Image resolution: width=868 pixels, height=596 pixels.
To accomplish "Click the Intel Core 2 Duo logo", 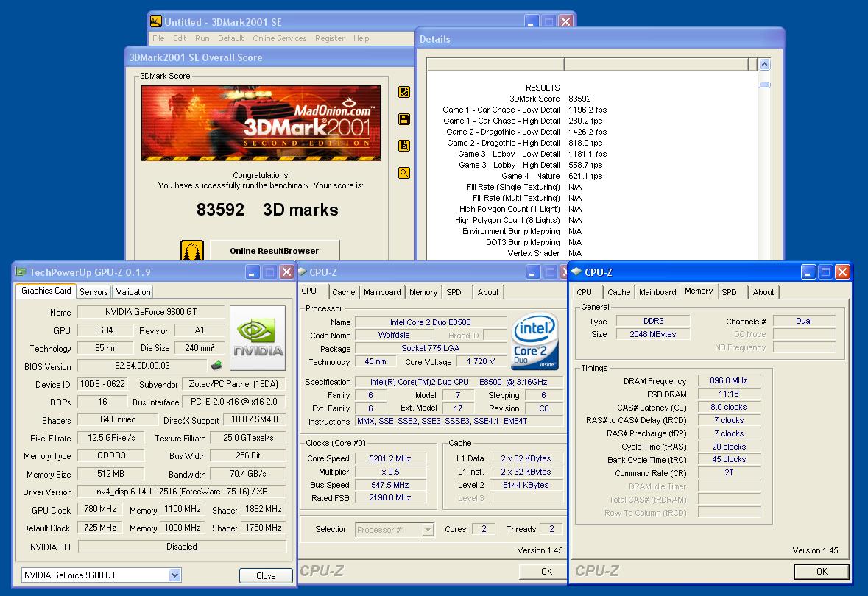I will [534, 342].
